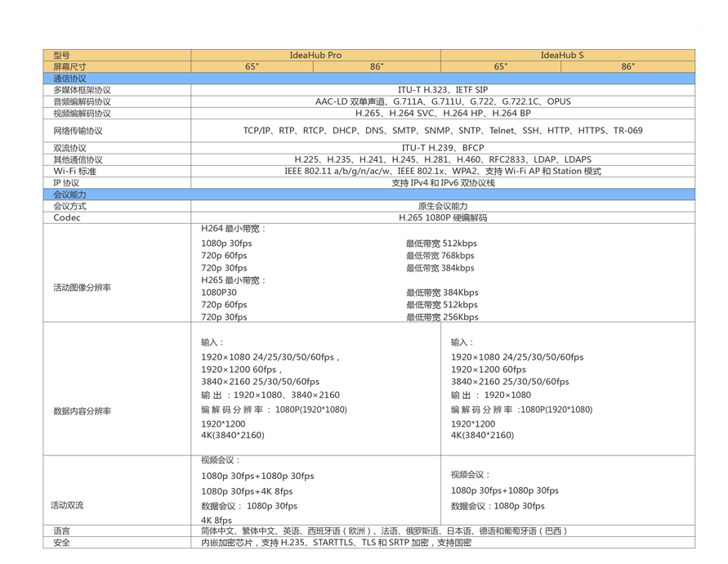Select the standalone '4K 8fps' line
728x564 pixels.
[217, 521]
